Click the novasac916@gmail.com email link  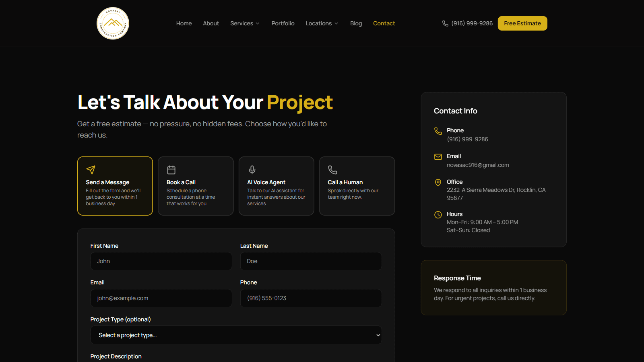click(478, 165)
